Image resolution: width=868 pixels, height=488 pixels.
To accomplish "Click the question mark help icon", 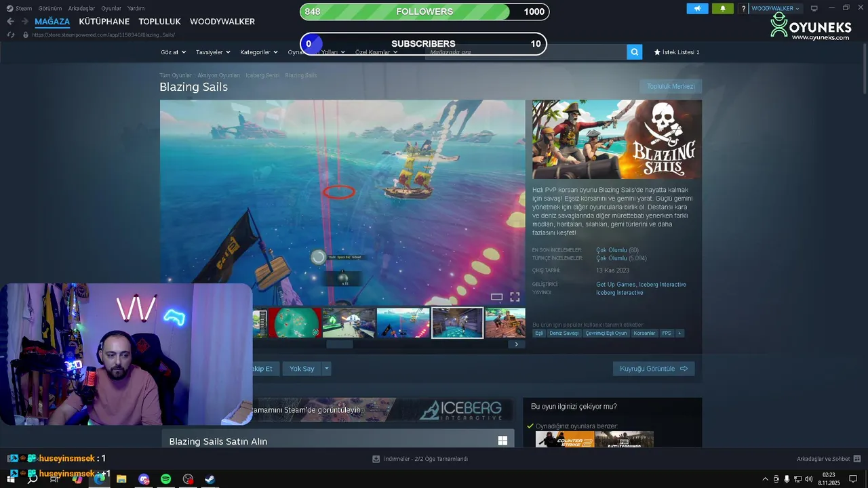I will click(744, 9).
